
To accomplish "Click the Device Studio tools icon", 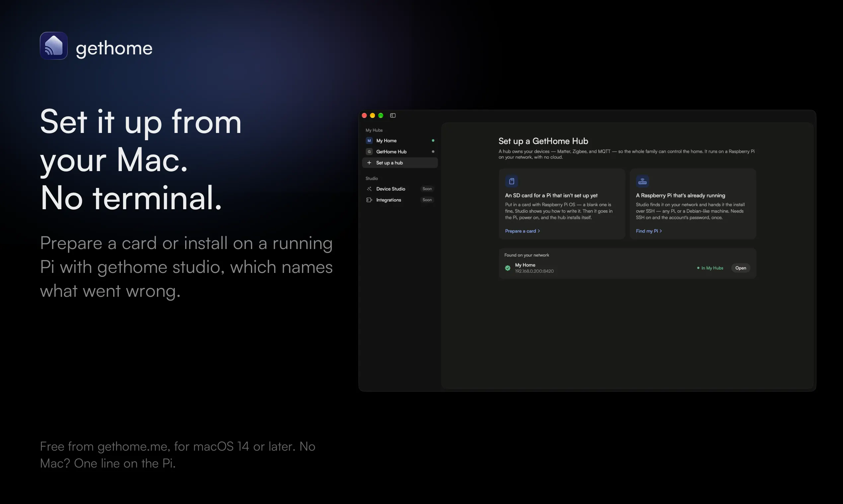I will (369, 189).
